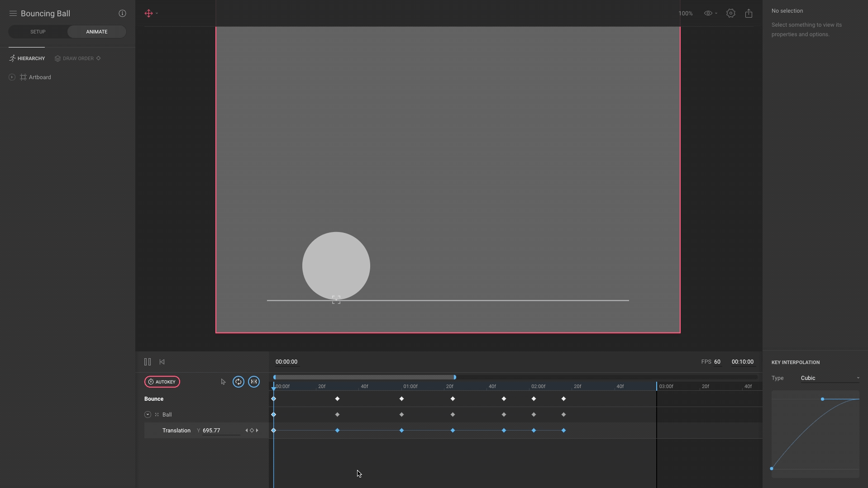Open the hamburger main menu

13,14
